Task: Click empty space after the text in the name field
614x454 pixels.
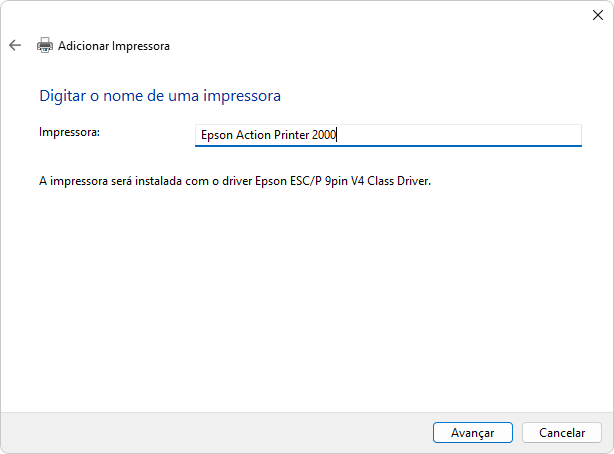Action: 458,135
